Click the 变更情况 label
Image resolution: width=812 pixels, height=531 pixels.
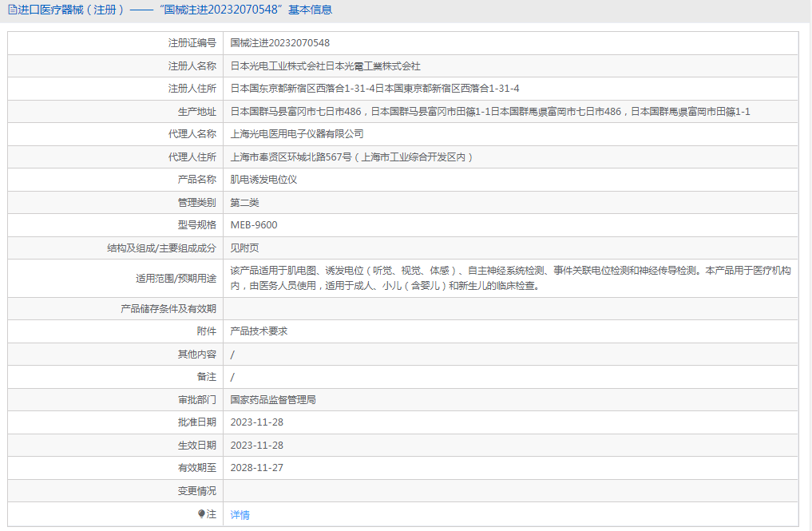coord(196,490)
